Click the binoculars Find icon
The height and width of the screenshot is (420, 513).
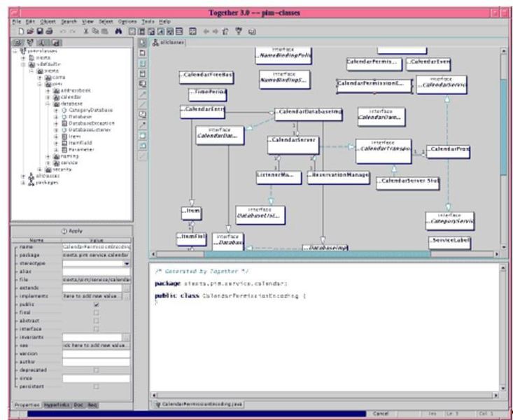[x=118, y=31]
